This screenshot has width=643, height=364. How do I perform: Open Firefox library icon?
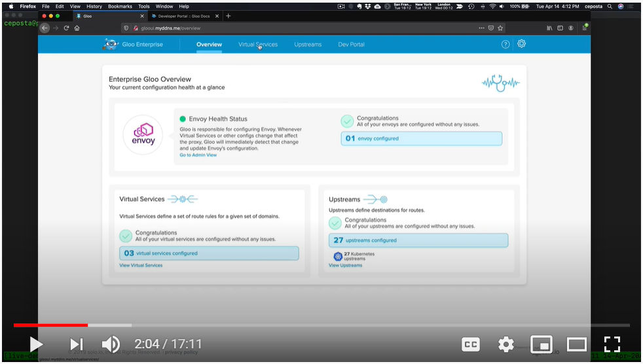pyautogui.click(x=549, y=28)
